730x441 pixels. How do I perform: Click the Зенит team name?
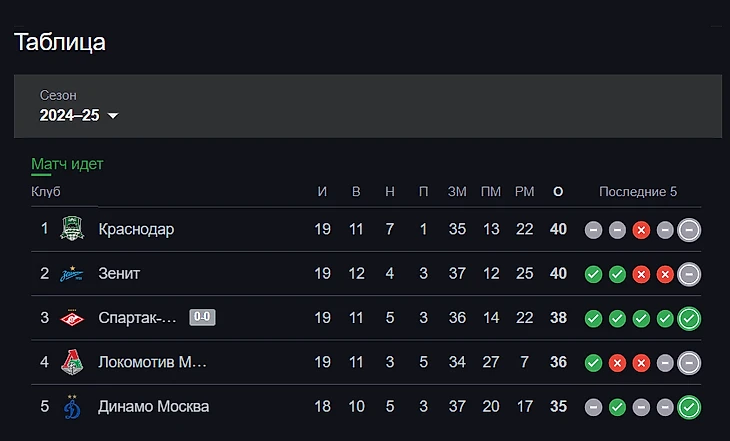[119, 273]
